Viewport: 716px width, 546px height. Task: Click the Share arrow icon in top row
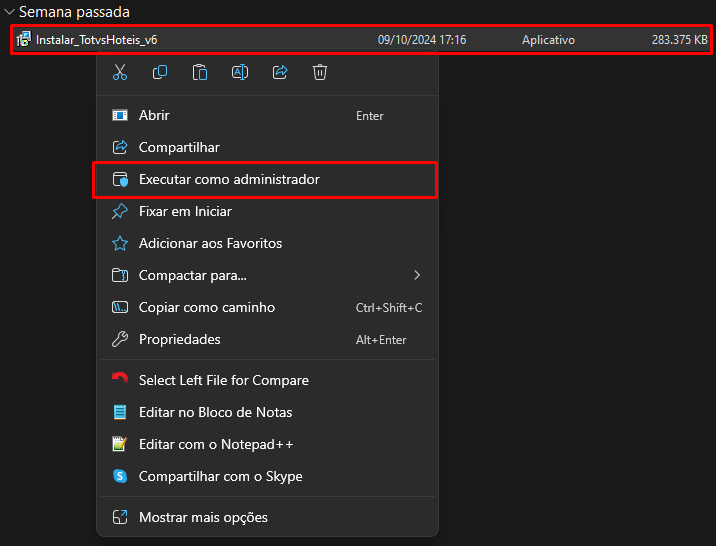click(280, 72)
